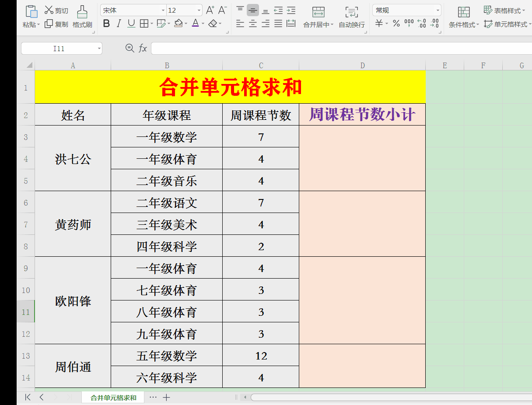Select the cell containing 洪七公
The width and height of the screenshot is (532, 405).
point(73,158)
